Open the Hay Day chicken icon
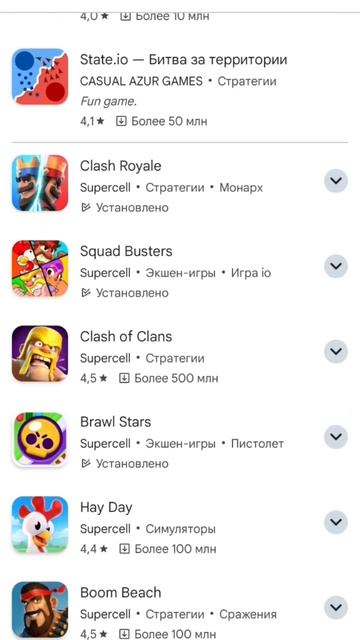Viewport: 360px width, 640px height. pyautogui.click(x=40, y=524)
